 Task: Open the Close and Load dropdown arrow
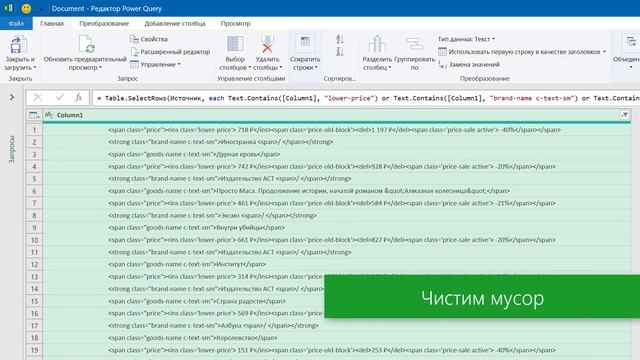click(x=35, y=68)
